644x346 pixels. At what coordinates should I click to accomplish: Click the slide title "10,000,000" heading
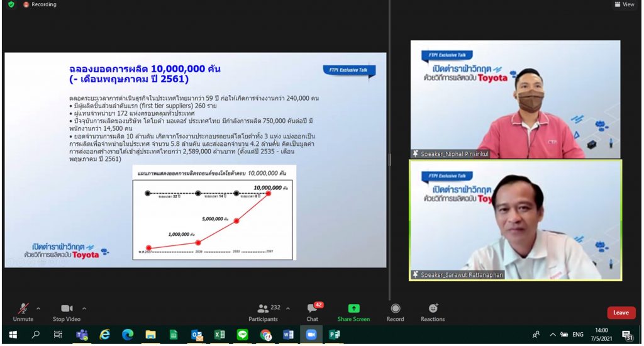pyautogui.click(x=145, y=74)
